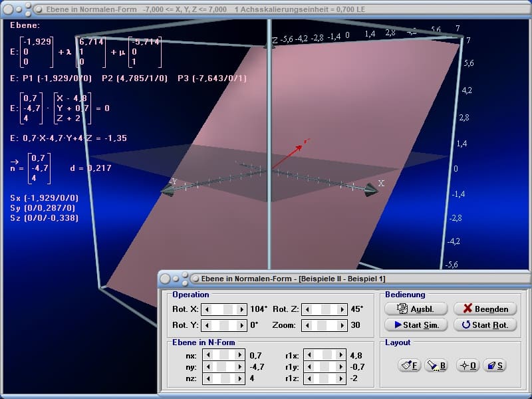Click the point "P2 (4,785/1/0)"
Image resolution: width=532 pixels, height=399 pixels.
point(135,78)
